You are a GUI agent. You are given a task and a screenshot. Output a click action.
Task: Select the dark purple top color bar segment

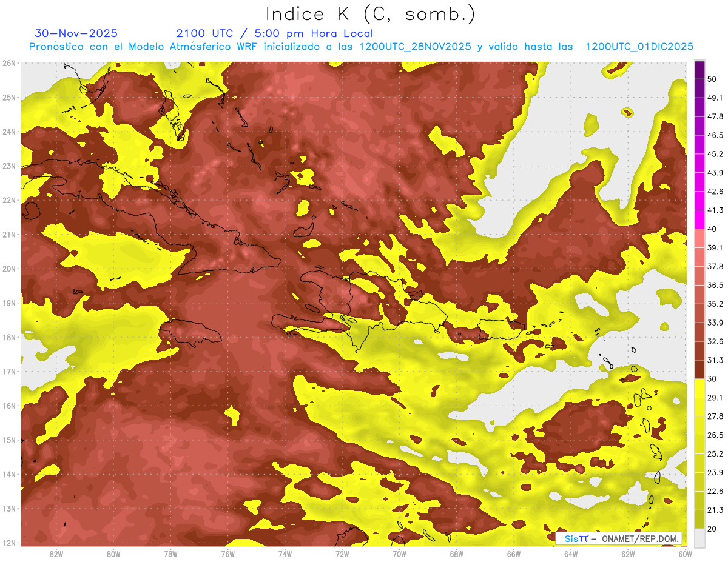click(x=699, y=70)
